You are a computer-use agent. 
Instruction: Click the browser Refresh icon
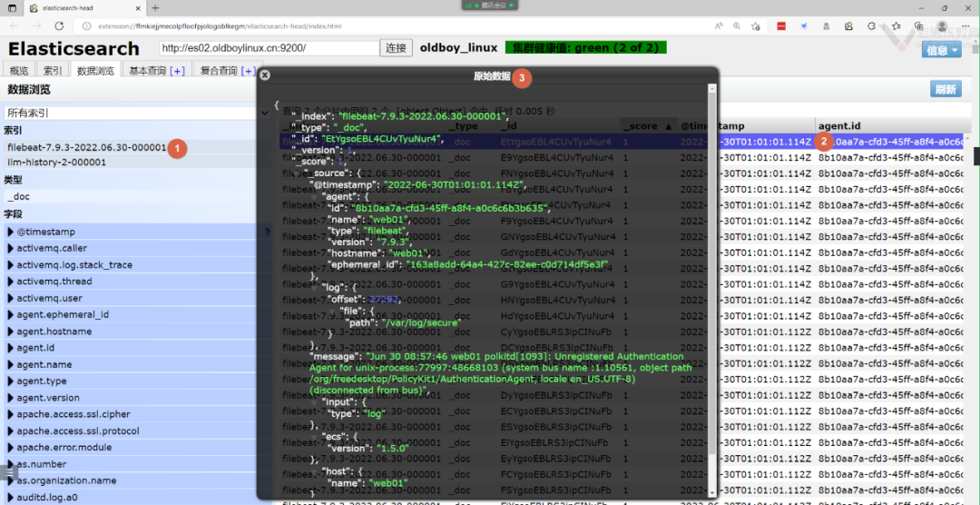59,26
